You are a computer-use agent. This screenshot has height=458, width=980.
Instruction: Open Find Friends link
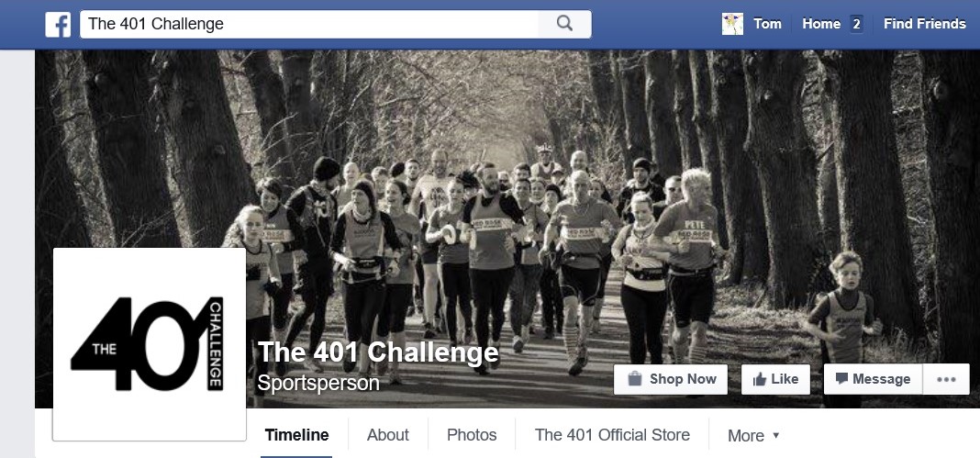coord(924,24)
